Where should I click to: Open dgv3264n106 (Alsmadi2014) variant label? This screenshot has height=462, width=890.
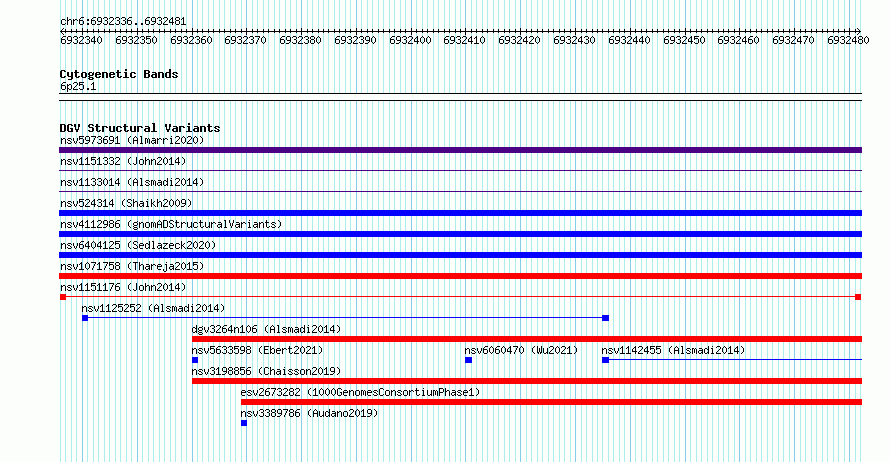pyautogui.click(x=266, y=329)
